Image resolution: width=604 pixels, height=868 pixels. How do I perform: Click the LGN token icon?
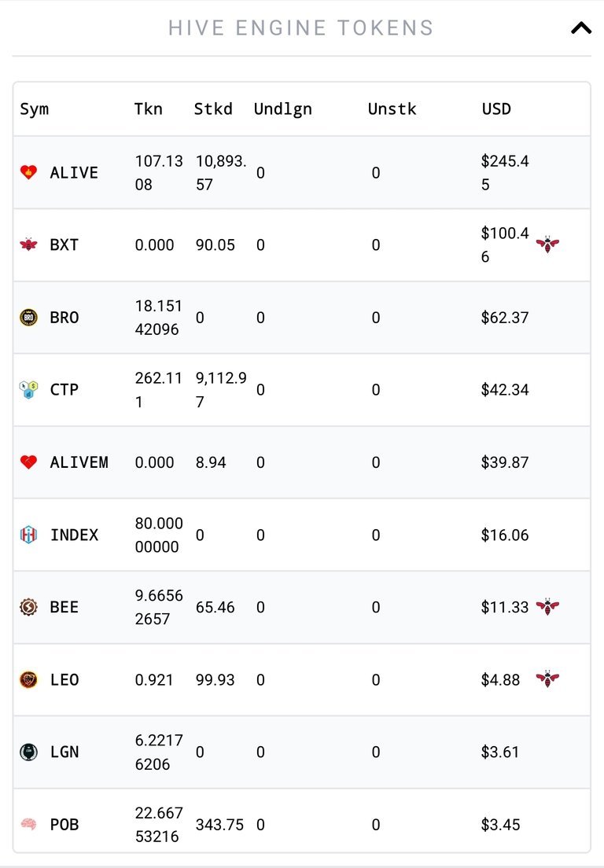[x=29, y=752]
